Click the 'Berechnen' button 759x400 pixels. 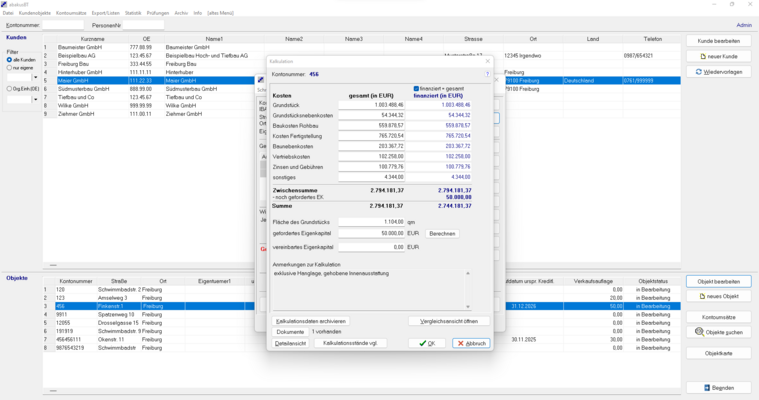coord(442,233)
